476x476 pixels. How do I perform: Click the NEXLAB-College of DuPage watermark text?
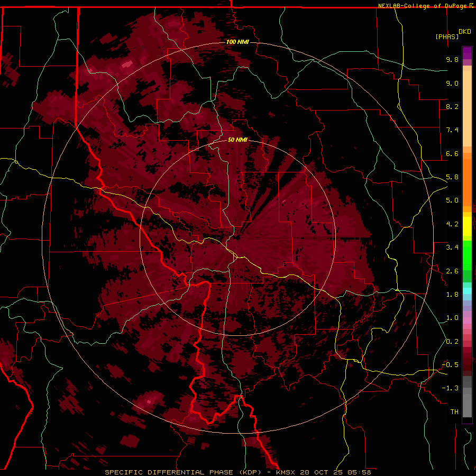tap(424, 6)
